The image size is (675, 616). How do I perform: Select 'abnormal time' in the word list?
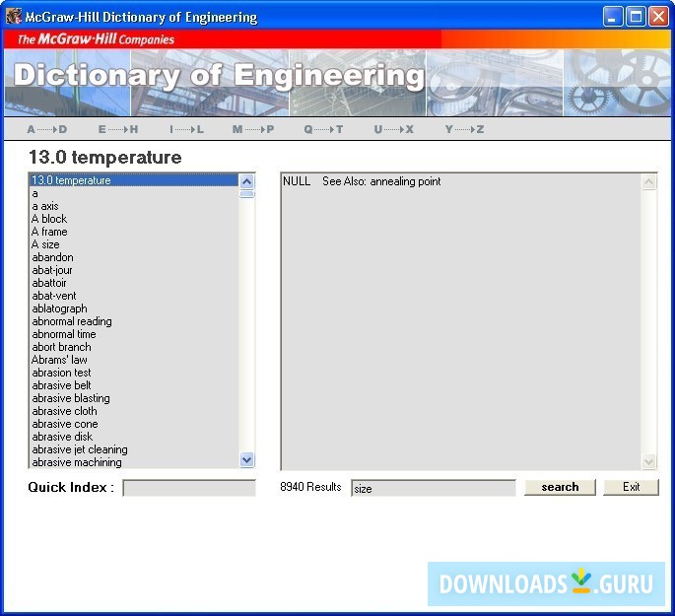(134, 334)
